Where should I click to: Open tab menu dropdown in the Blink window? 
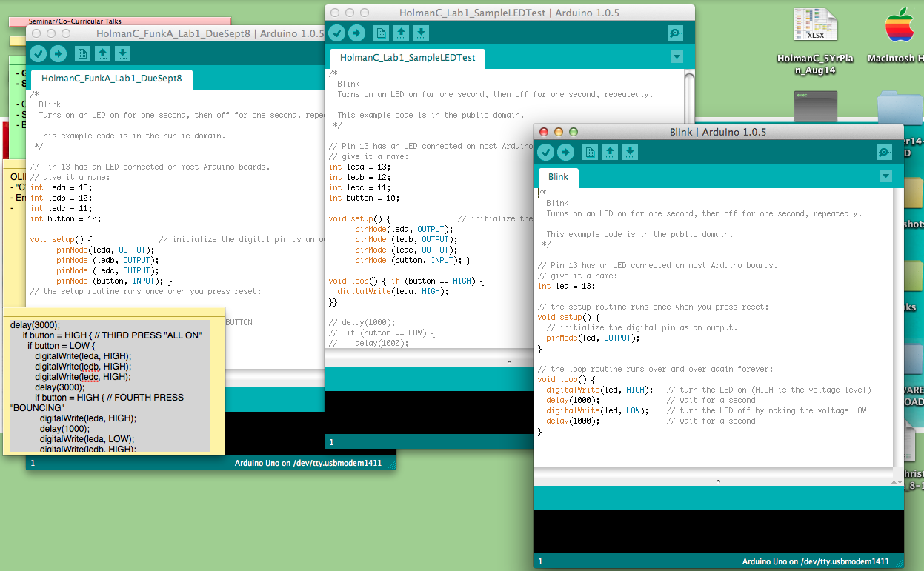click(885, 176)
